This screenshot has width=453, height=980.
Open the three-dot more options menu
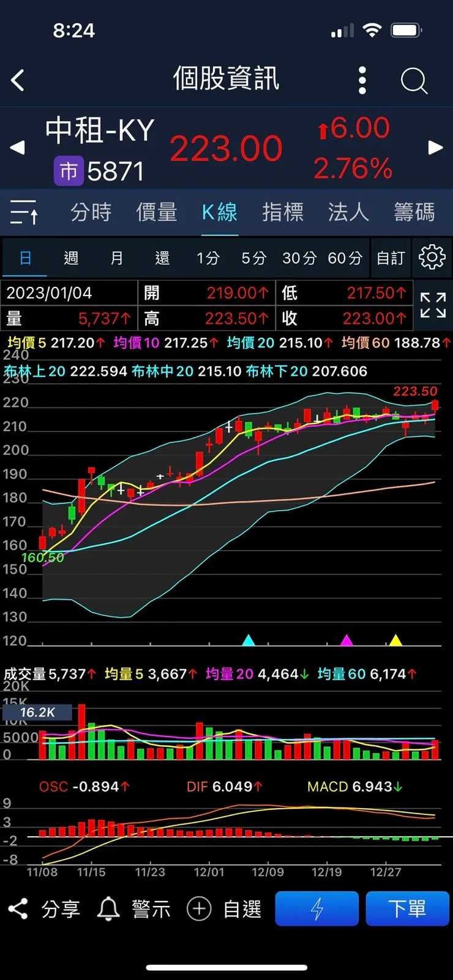pos(362,80)
